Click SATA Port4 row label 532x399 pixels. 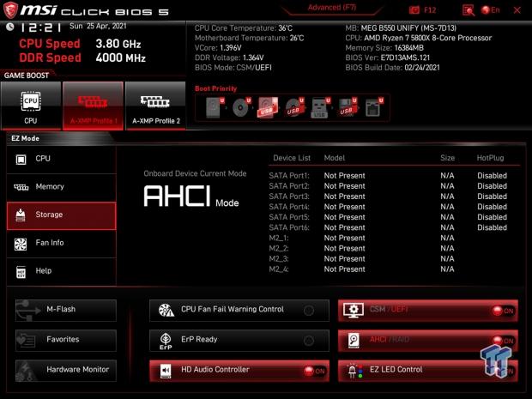(x=289, y=207)
